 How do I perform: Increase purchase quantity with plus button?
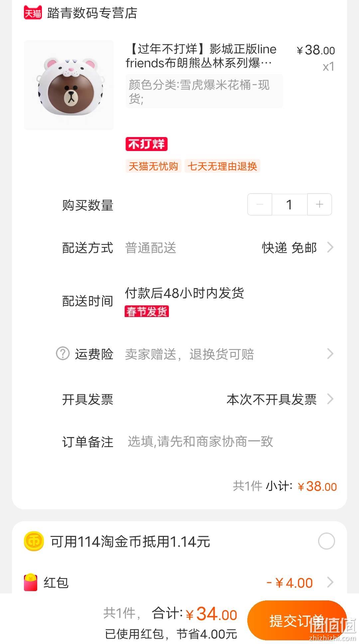point(319,204)
